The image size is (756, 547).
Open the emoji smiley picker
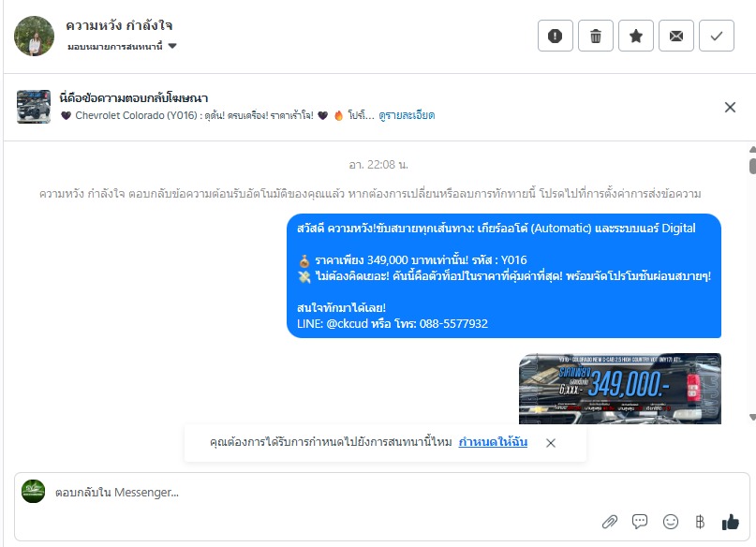670,522
